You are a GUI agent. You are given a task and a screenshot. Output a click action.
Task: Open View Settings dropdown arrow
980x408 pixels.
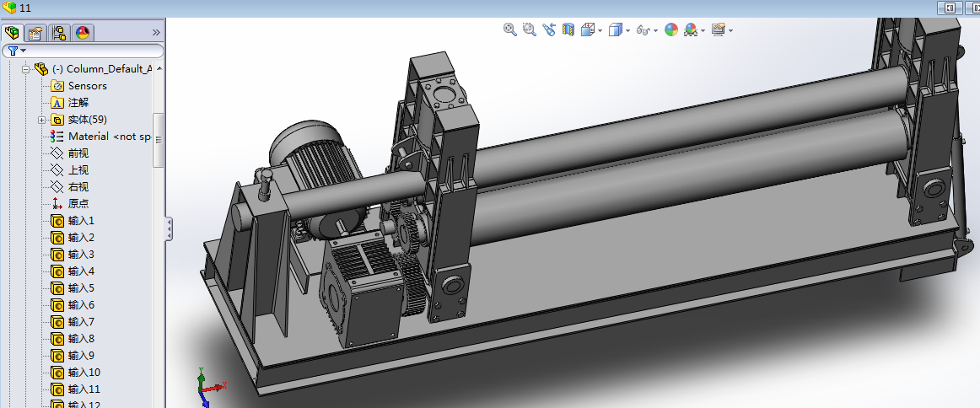tap(730, 30)
